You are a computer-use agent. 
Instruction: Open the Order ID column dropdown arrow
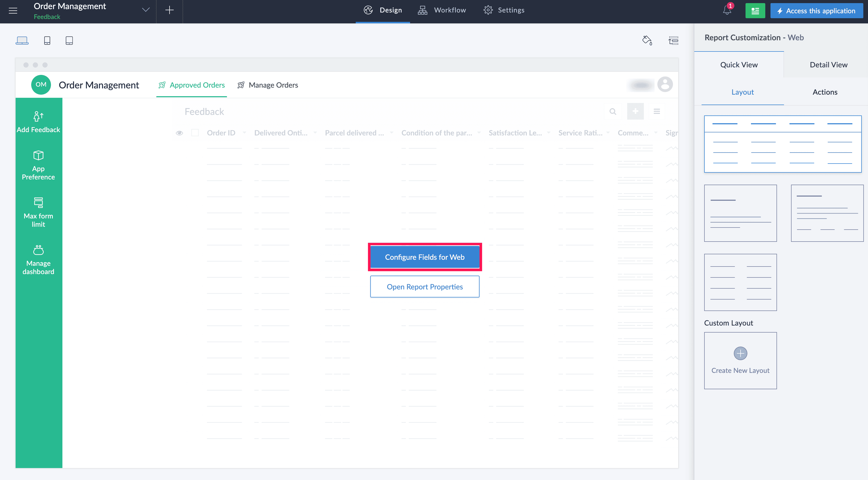click(244, 133)
